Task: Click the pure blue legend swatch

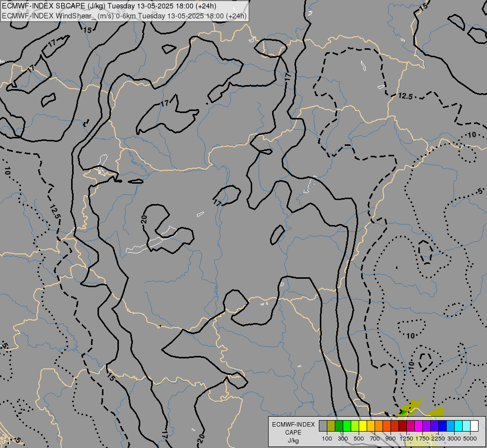Action: click(x=443, y=426)
